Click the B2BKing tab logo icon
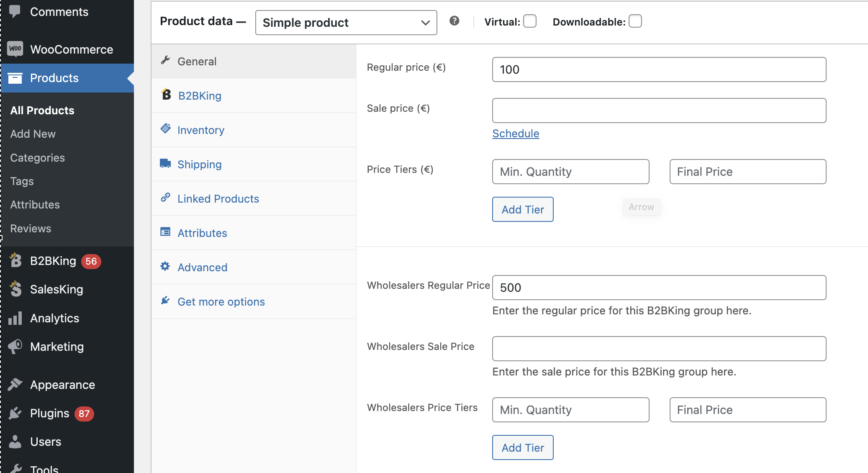The height and width of the screenshot is (473, 868). point(166,94)
